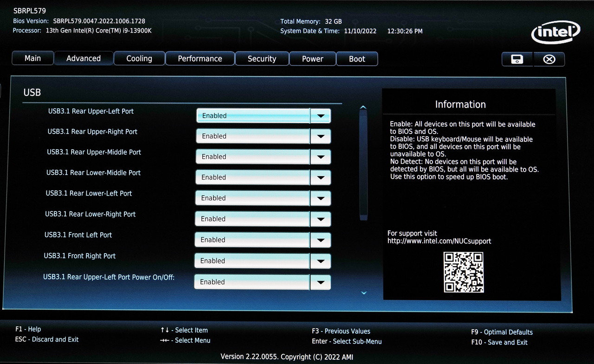Select the USB3.1 Front Left Port label
The image size is (594, 364).
point(78,235)
